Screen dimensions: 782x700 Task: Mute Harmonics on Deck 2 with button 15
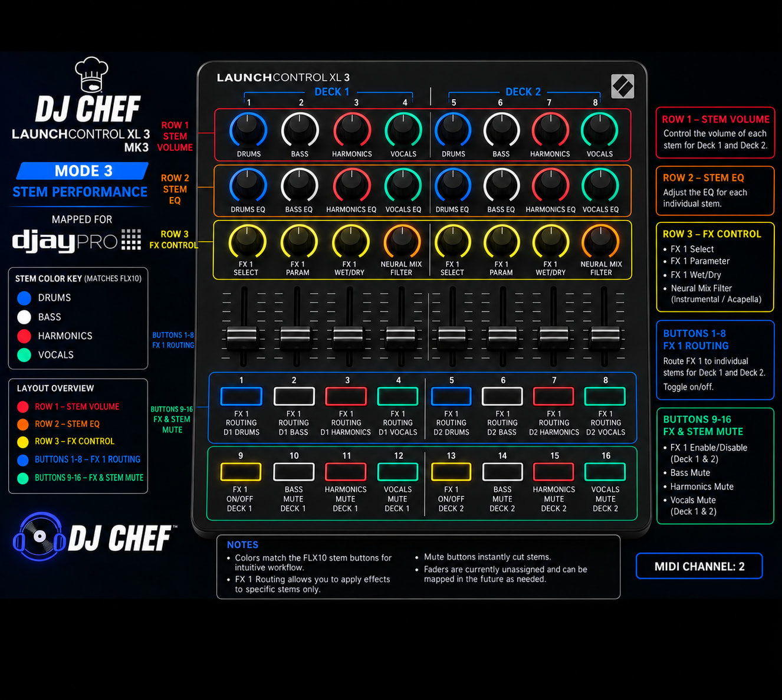tap(554, 472)
